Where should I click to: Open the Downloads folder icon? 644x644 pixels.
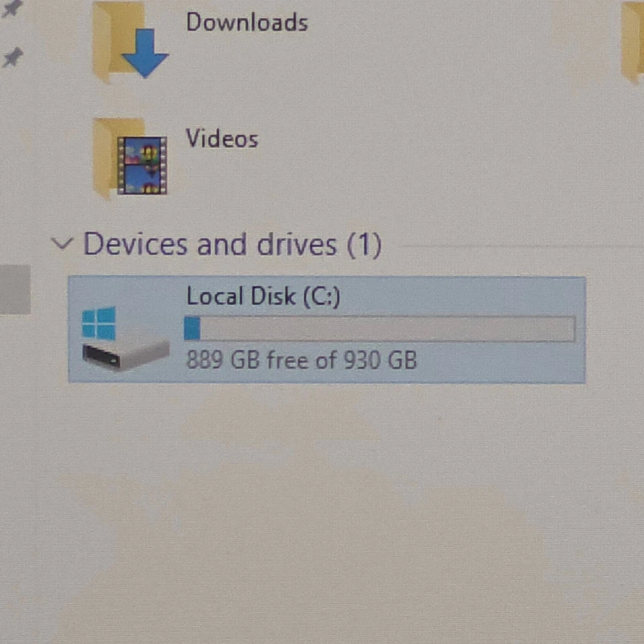[x=129, y=40]
